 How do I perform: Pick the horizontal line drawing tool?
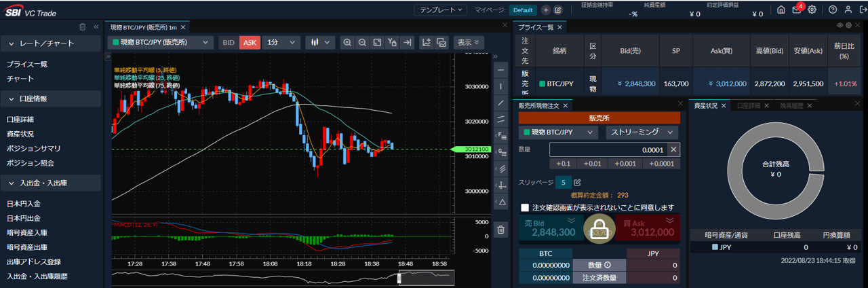(501, 71)
